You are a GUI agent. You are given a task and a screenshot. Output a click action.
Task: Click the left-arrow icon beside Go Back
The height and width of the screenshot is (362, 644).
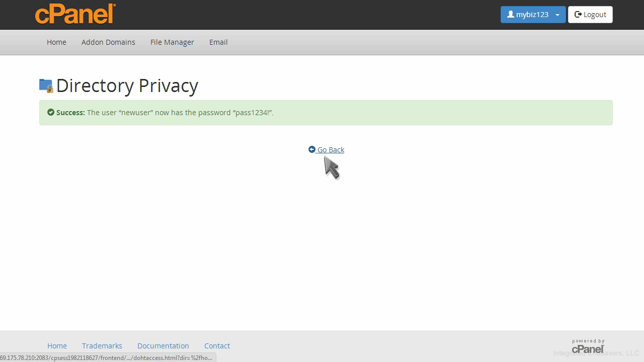click(x=312, y=150)
